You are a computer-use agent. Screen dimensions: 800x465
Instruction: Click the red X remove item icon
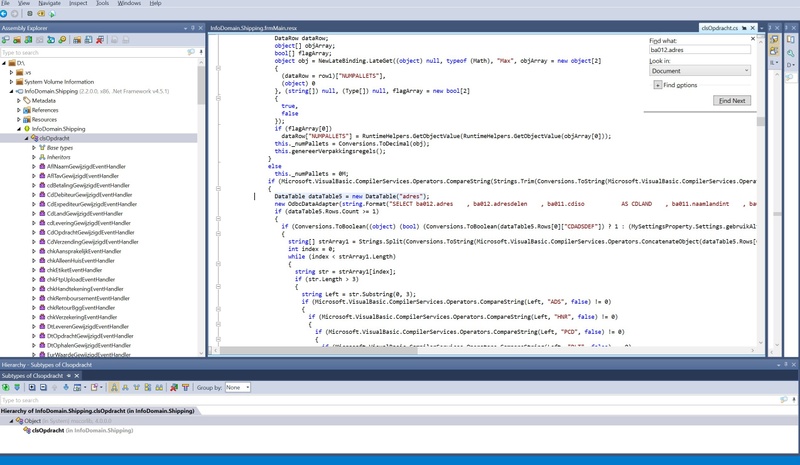coord(100,40)
